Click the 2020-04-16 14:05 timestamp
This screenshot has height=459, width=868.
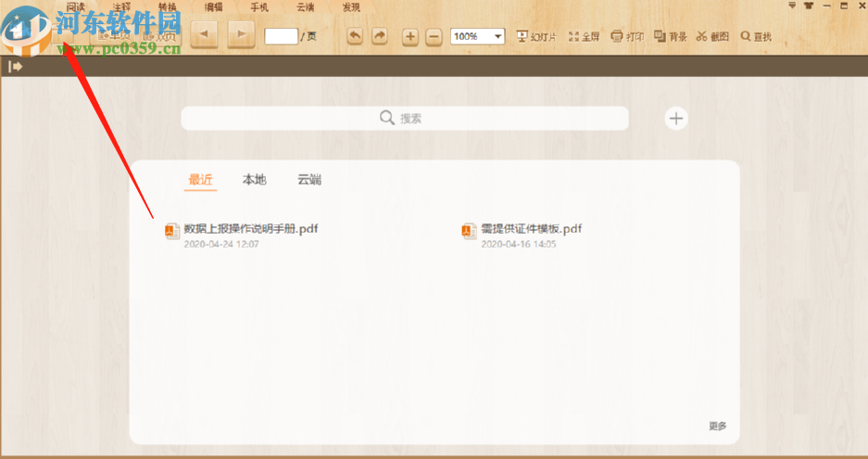pos(519,244)
